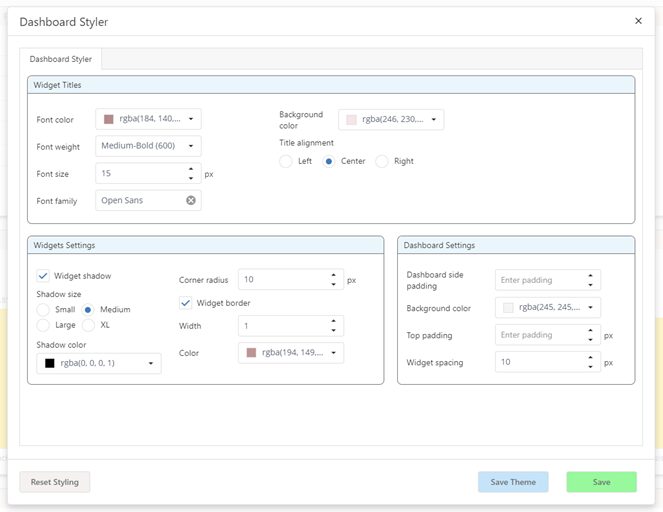
Task: Close the Dashboard Styler dialog
Action: (639, 21)
